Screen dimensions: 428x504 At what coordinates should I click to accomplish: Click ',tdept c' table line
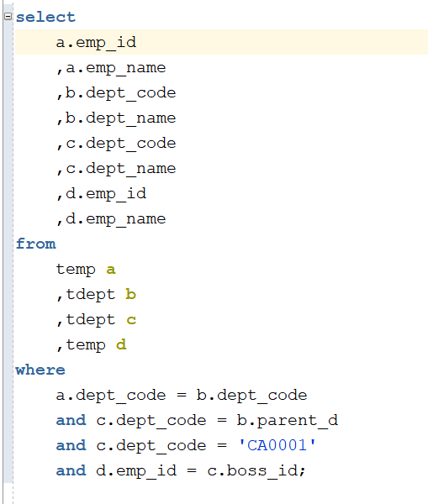click(x=96, y=320)
